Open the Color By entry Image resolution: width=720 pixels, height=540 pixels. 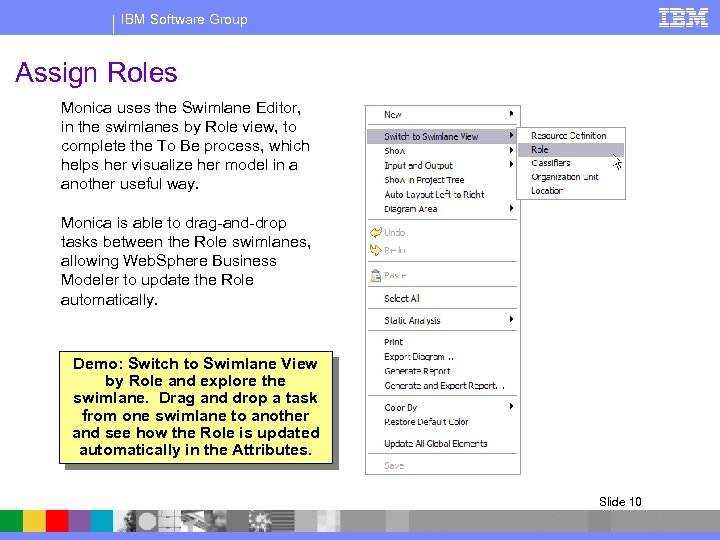pos(443,407)
